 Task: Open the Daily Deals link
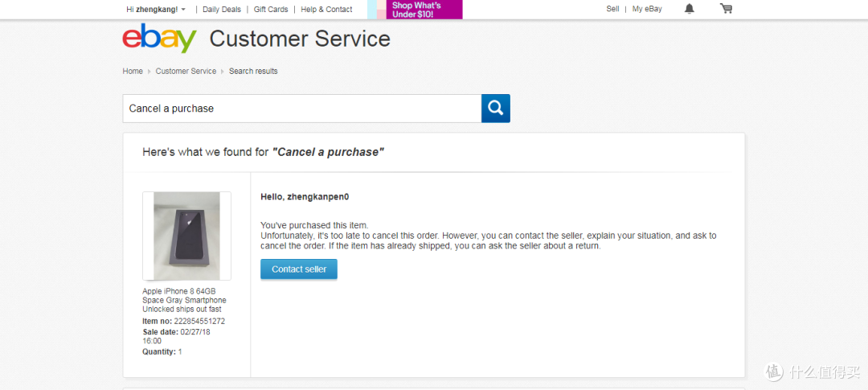pyautogui.click(x=221, y=10)
